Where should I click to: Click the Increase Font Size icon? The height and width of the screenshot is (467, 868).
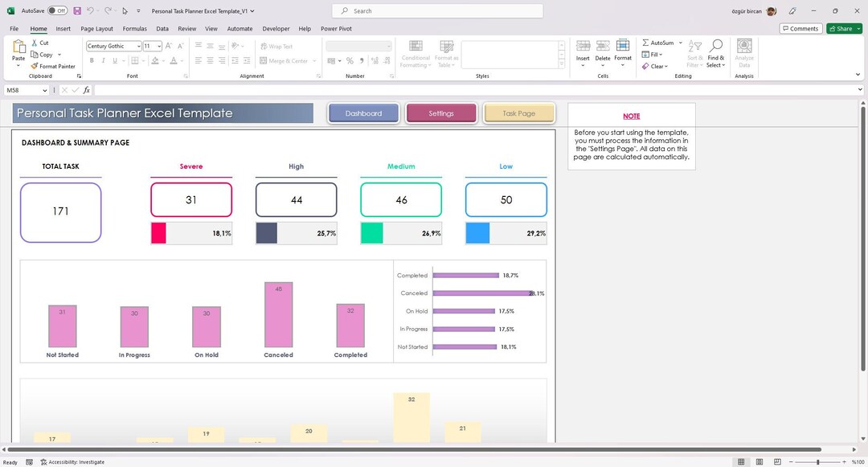pos(168,46)
